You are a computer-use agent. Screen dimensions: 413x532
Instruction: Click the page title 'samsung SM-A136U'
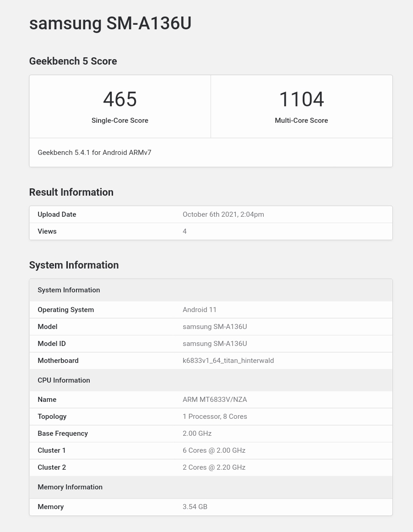(x=110, y=24)
